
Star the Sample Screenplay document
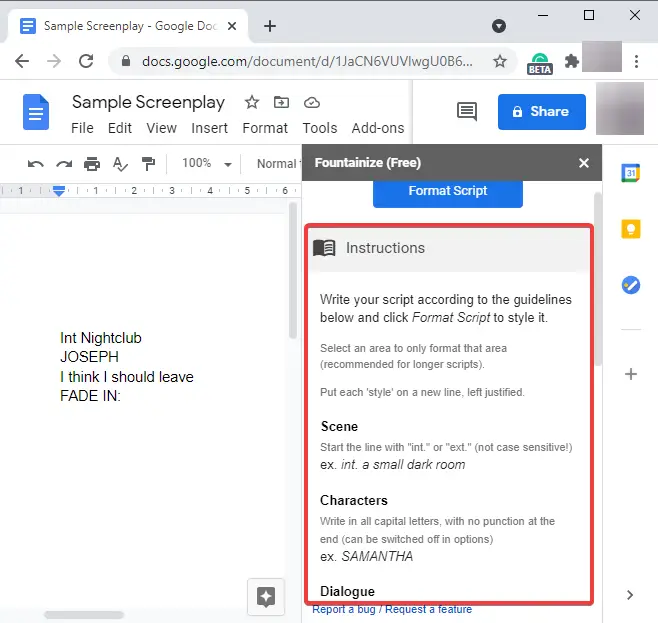tap(252, 102)
